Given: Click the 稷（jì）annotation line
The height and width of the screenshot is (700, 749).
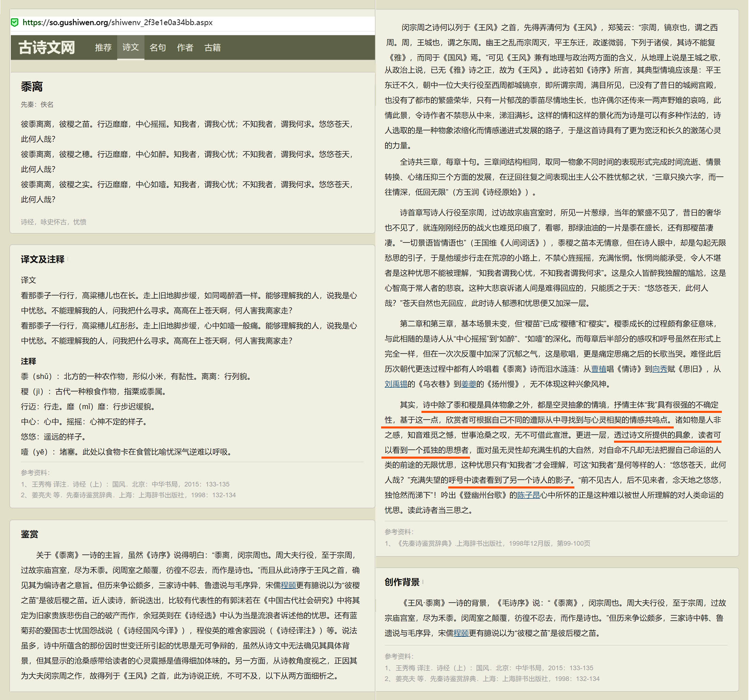Looking at the screenshot, I should pyautogui.click(x=94, y=392).
